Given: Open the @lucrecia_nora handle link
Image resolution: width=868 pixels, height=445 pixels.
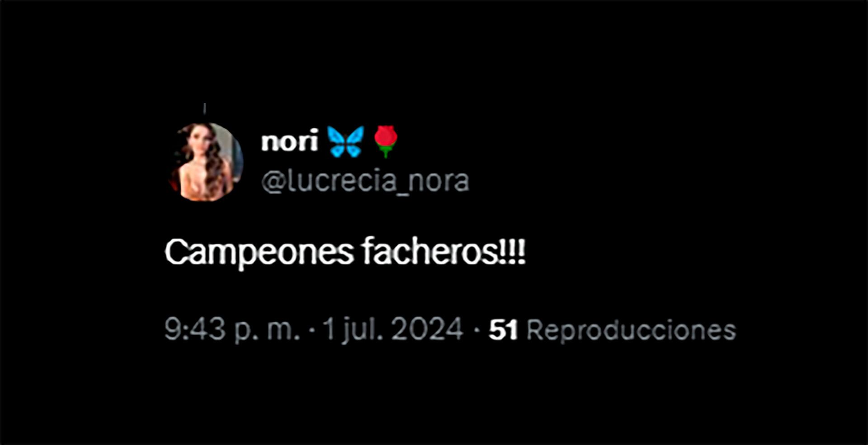Looking at the screenshot, I should click(365, 182).
